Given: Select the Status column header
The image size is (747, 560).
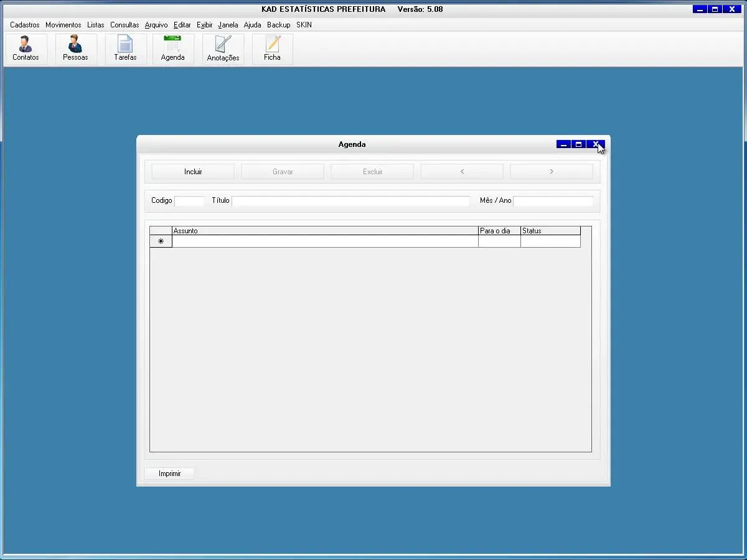Looking at the screenshot, I should [550, 231].
